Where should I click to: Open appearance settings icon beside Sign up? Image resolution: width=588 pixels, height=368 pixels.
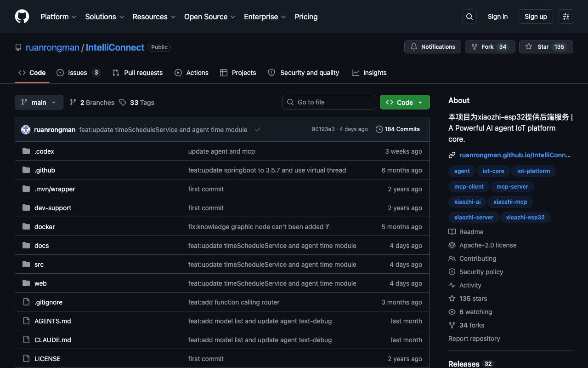(x=566, y=17)
